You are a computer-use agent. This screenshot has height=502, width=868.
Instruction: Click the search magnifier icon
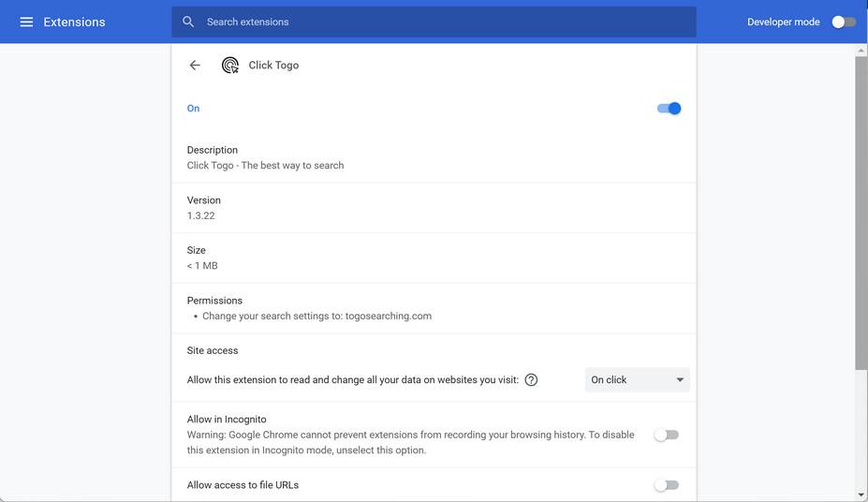(188, 22)
